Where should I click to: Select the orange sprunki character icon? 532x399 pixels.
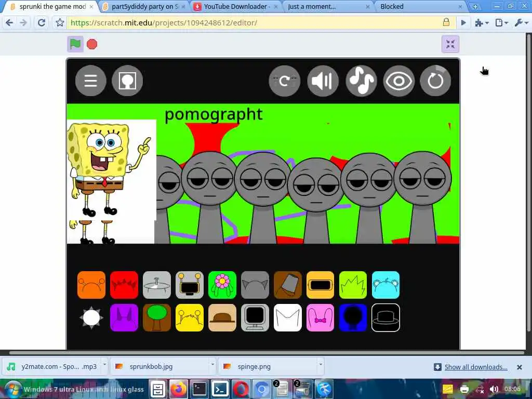[x=91, y=285]
